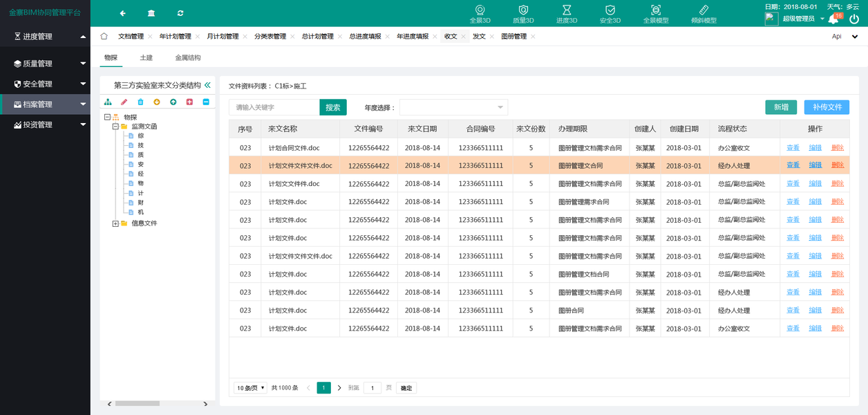This screenshot has width=868, height=415.
Task: Expand the 档案管理 sidebar menu
Action: tap(45, 104)
